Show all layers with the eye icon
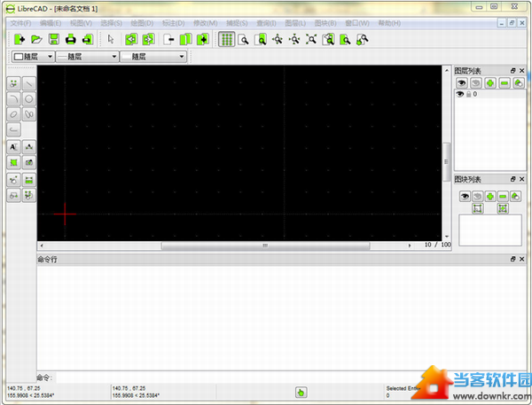532x405 pixels. [x=461, y=82]
